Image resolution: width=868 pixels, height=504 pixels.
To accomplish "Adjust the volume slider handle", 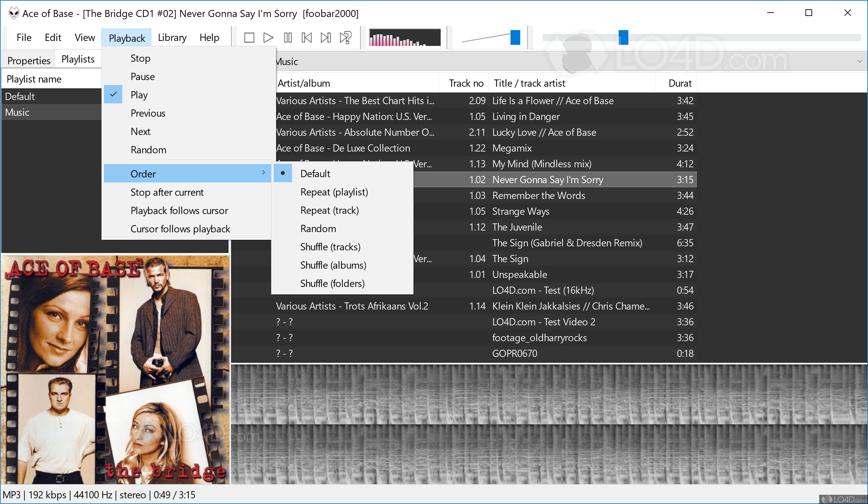I will coord(515,37).
